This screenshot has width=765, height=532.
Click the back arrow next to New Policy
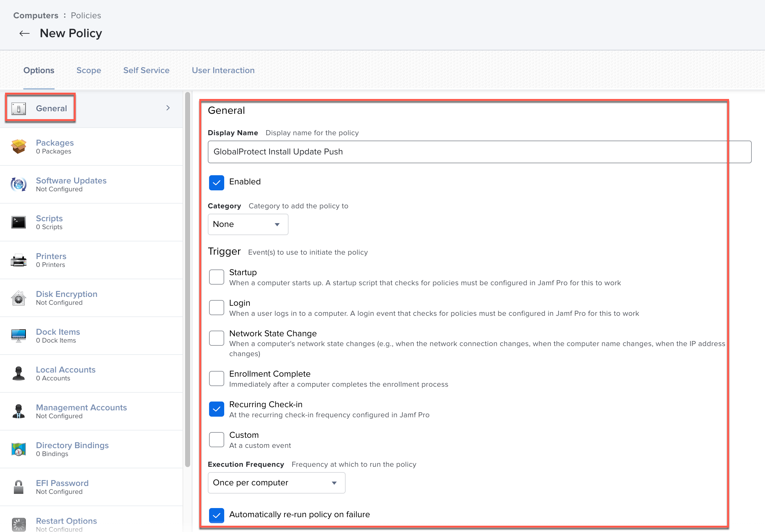(x=24, y=33)
